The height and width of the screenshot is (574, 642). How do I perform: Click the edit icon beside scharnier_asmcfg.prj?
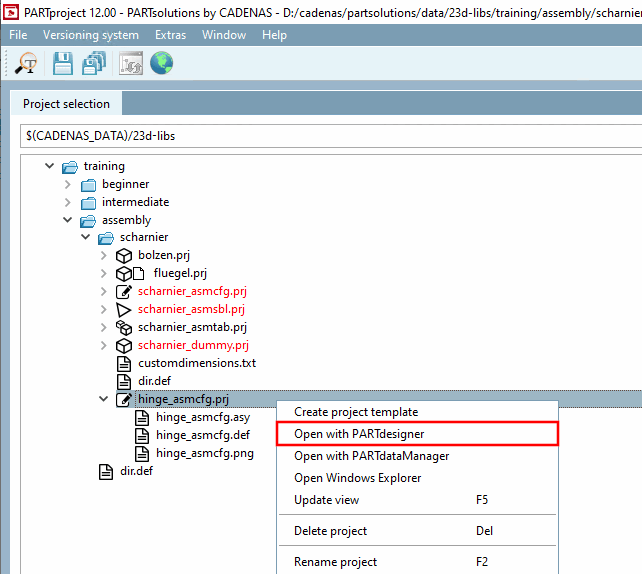point(124,292)
